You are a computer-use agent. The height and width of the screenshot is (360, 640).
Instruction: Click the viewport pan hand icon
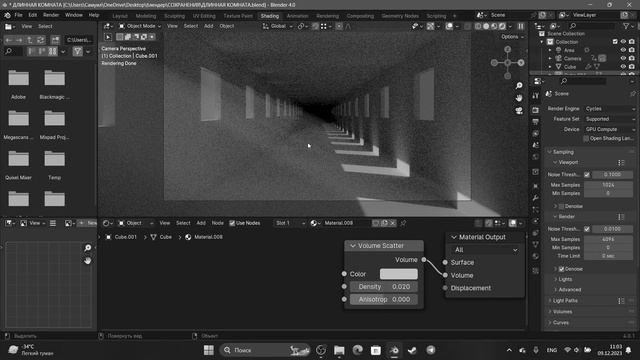[519, 98]
